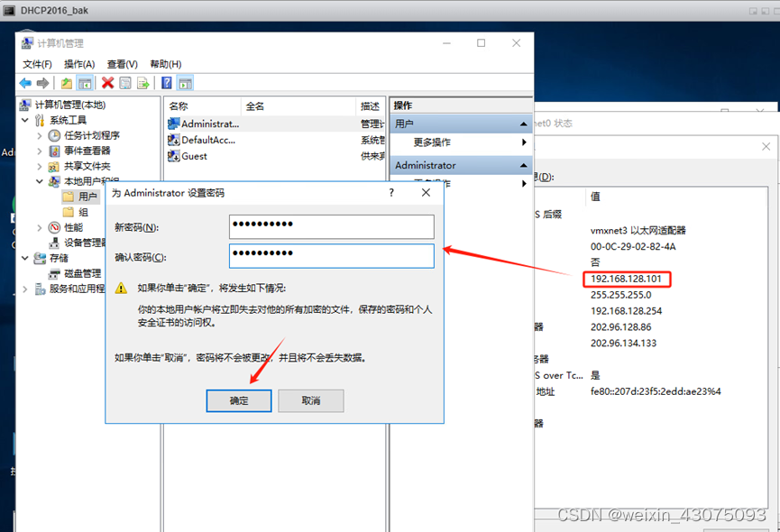
Task: Click the 任务计划程序 clock icon
Action: [54, 136]
